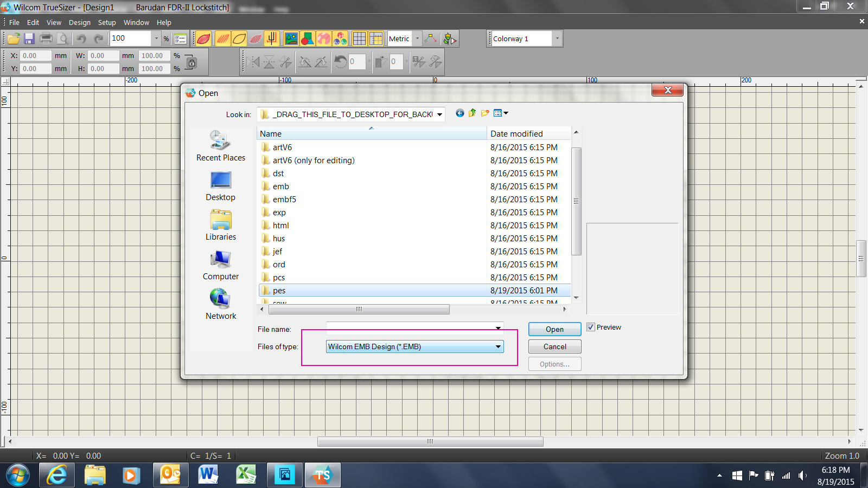Go to Recent Places in the sidebar

[x=220, y=146]
